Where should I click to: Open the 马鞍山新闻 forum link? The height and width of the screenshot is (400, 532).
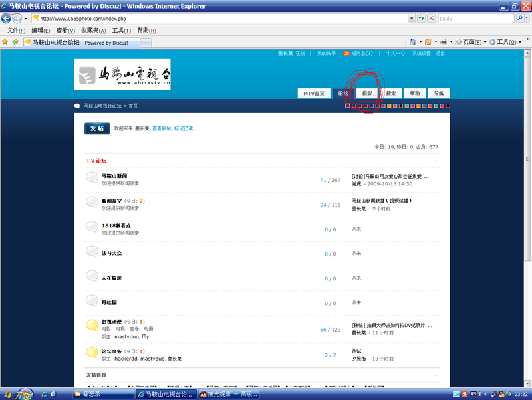click(114, 176)
